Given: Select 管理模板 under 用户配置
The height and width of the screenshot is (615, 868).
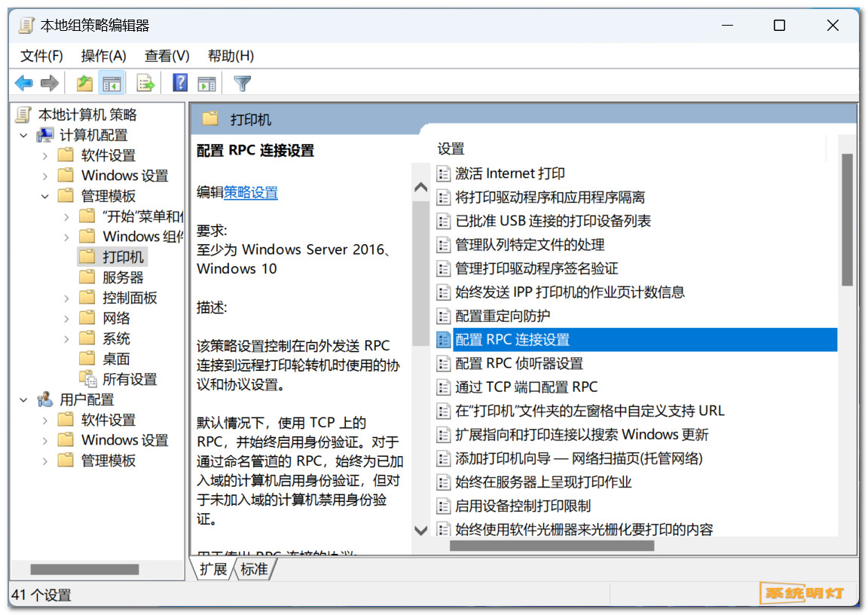Looking at the screenshot, I should [108, 460].
